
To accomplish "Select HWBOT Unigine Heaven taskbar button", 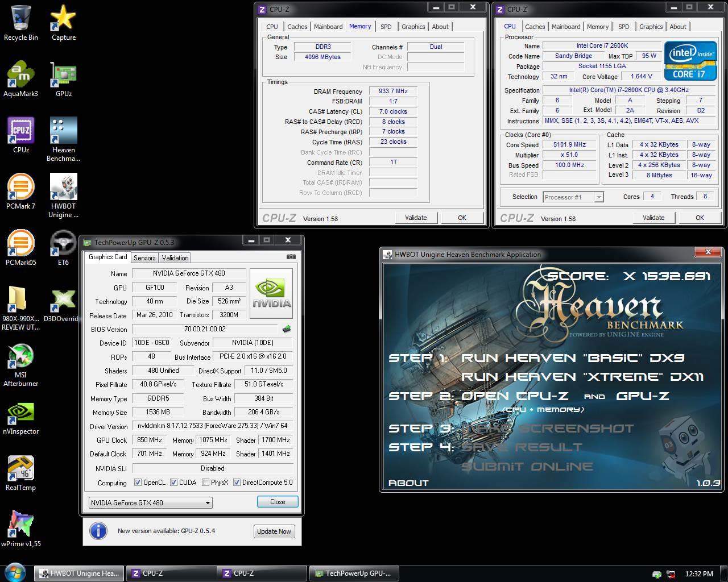I will (79, 573).
